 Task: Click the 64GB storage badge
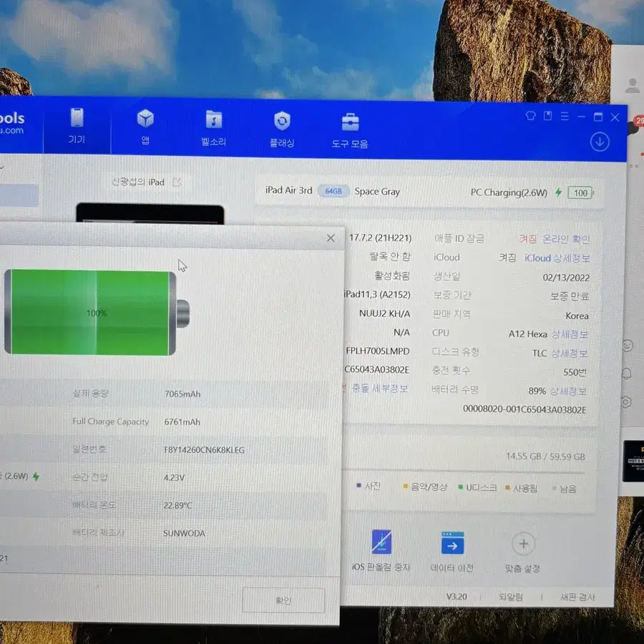tap(333, 191)
